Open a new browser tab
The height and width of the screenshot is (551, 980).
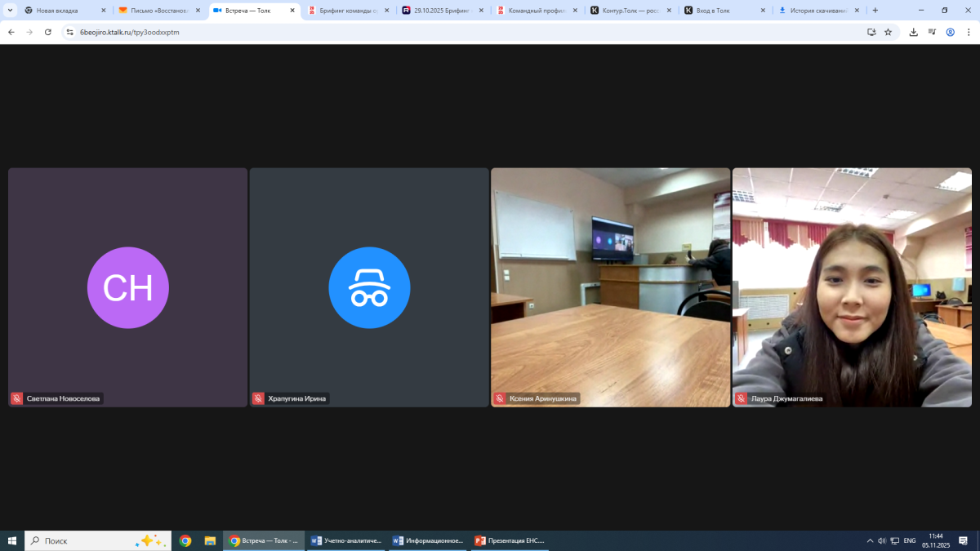(875, 11)
